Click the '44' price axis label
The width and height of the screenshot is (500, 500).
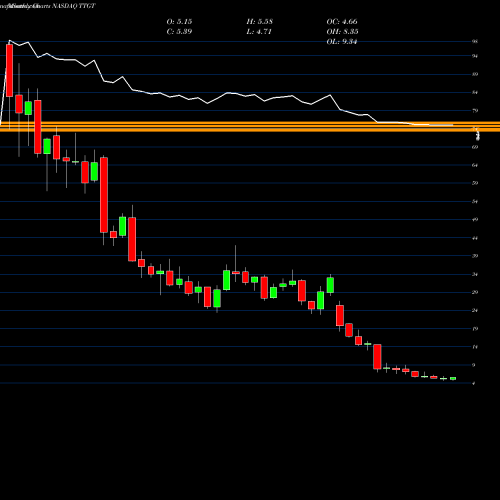[x=475, y=238]
